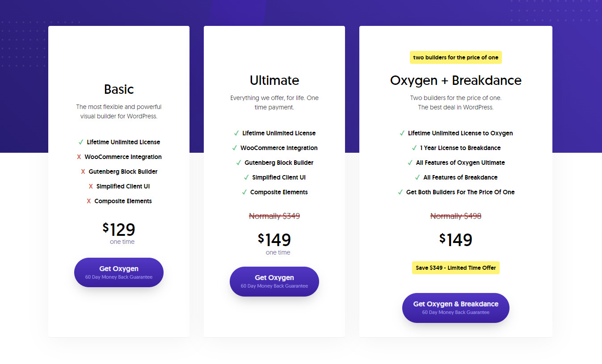The width and height of the screenshot is (602, 364).
Task: Click the checkmark beside WooCommerce Integration in Ultimate
Action: [236, 148]
